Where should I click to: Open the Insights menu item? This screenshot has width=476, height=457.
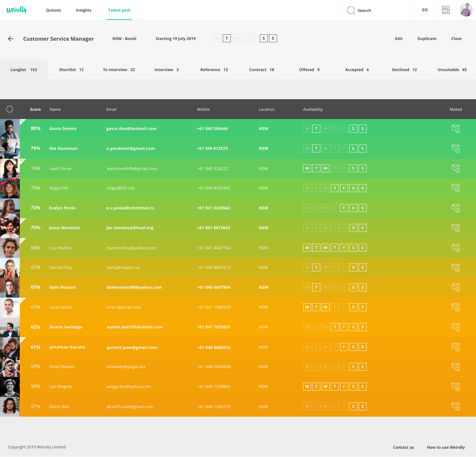[83, 10]
